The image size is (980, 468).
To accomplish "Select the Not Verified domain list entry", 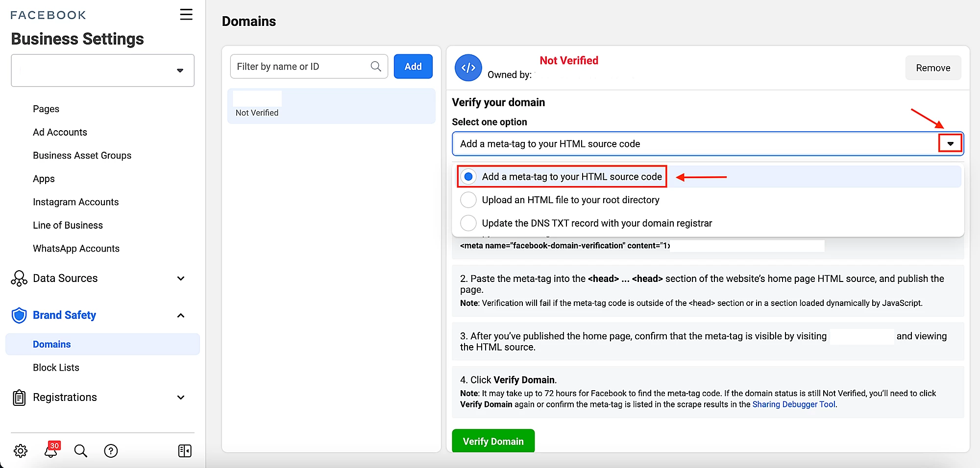I will tap(331, 106).
